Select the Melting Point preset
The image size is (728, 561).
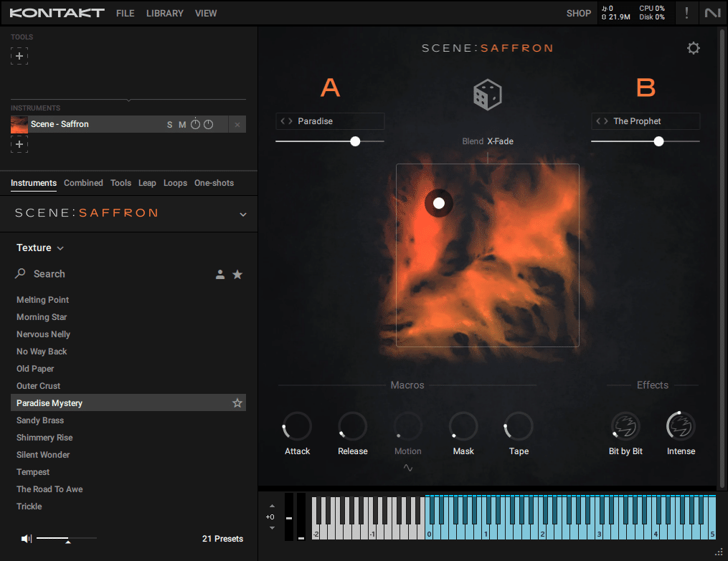pyautogui.click(x=128, y=300)
